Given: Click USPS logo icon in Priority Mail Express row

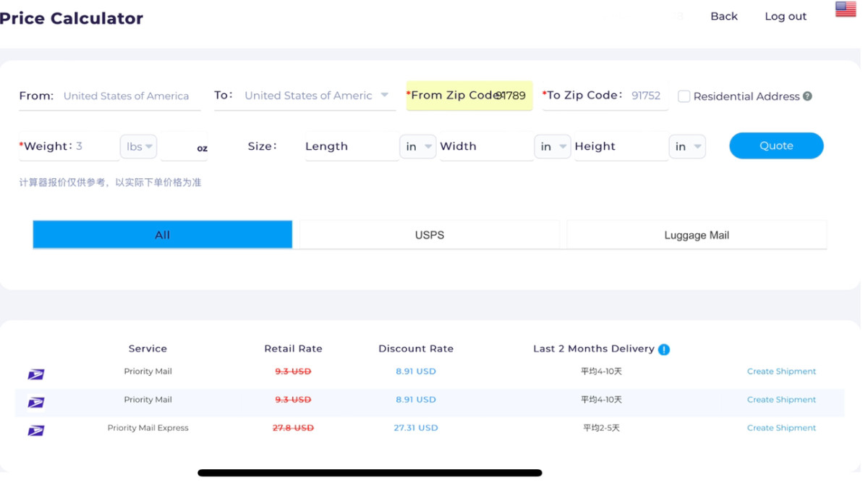Looking at the screenshot, I should [x=36, y=431].
